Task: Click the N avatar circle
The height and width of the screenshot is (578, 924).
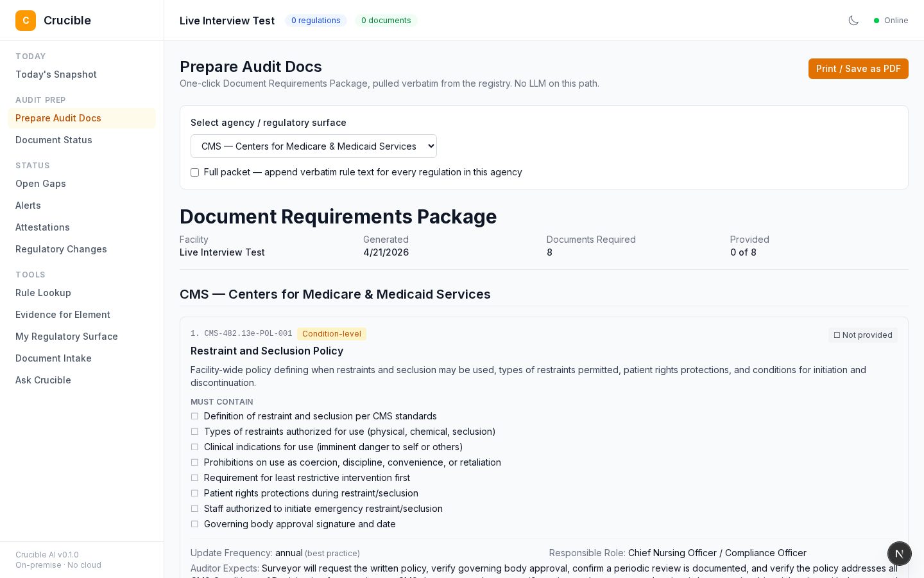Action: click(x=899, y=554)
